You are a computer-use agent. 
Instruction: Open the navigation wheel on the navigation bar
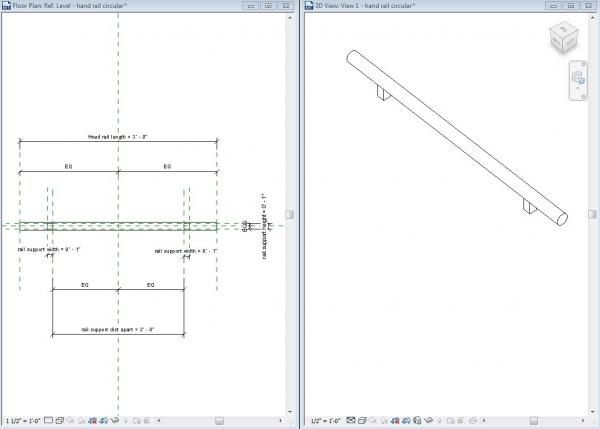[578, 78]
